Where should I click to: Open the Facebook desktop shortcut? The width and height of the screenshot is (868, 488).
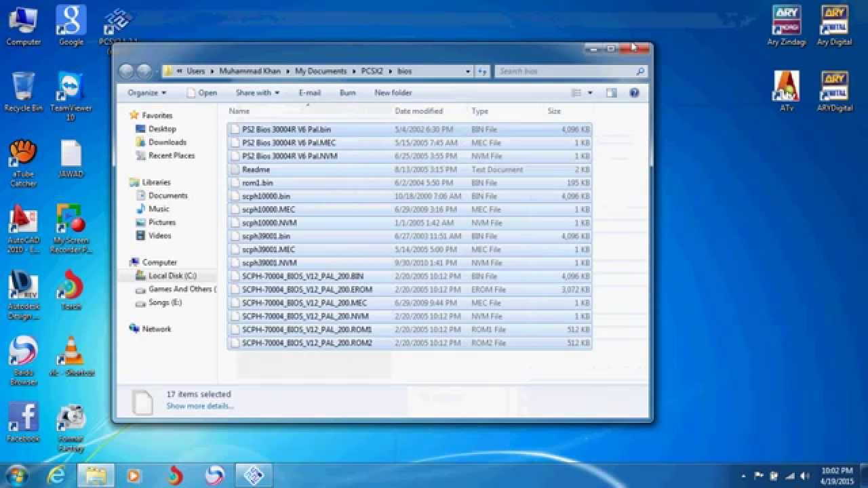click(23, 423)
